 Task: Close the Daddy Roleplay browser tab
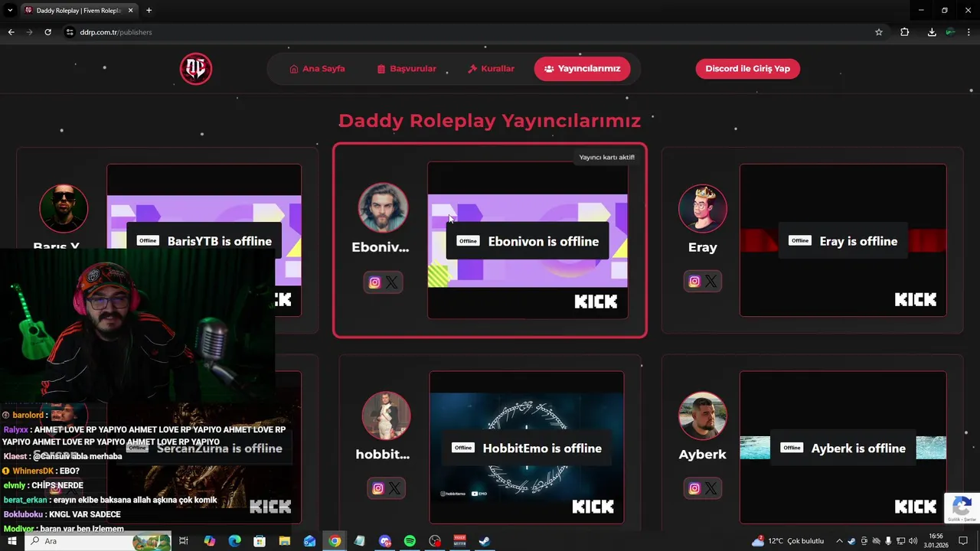point(131,10)
